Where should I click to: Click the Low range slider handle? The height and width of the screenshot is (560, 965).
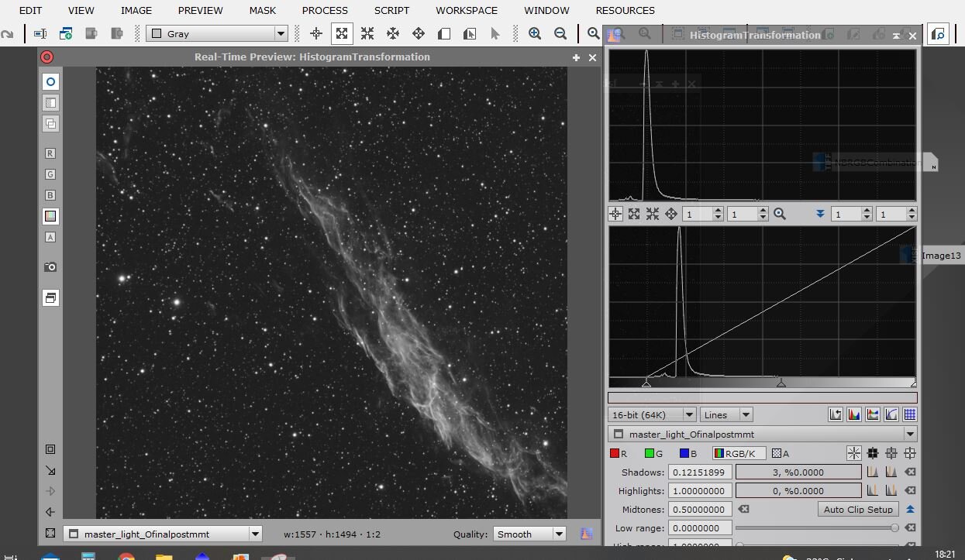[894, 527]
